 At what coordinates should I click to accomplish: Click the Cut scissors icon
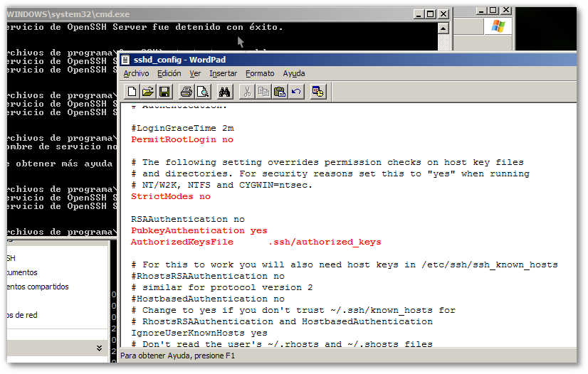247,92
